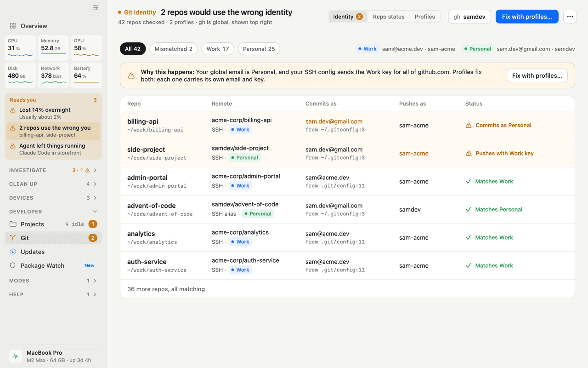The image size is (588, 368).
Task: Click the gh samdev account button
Action: click(x=469, y=17)
